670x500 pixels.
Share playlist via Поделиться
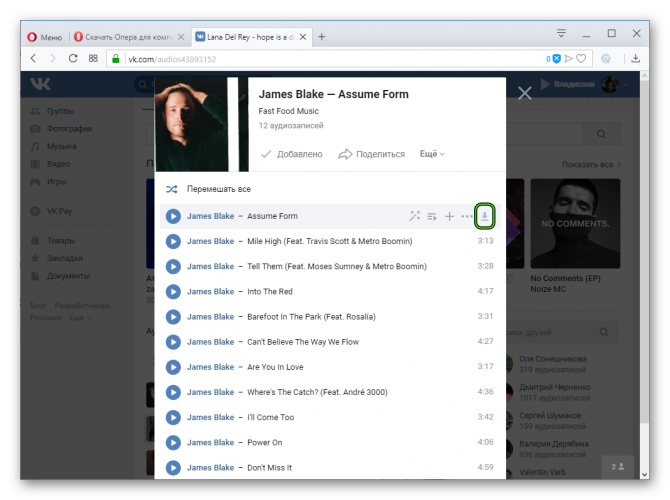pyautogui.click(x=371, y=154)
